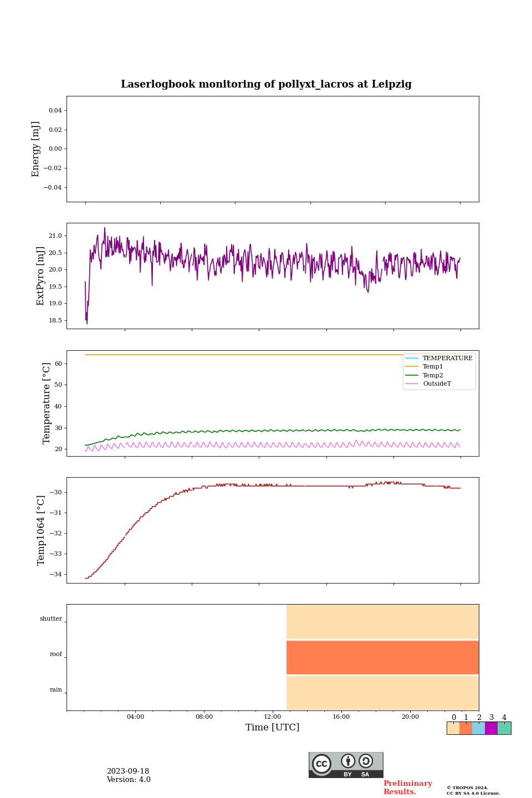The image size is (532, 798).
Task: Click the orange swatch labeled 1
Action: tap(466, 728)
